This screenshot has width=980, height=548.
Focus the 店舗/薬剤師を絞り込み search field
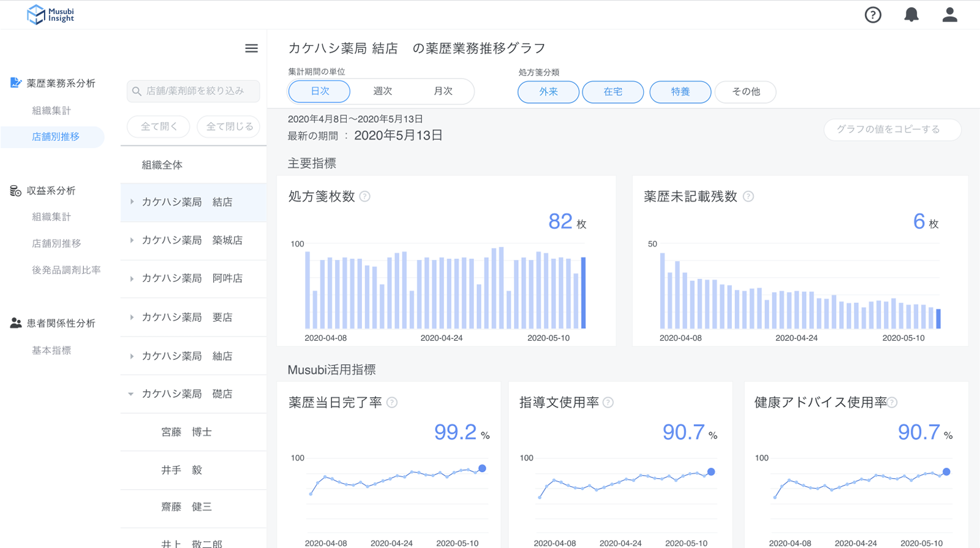(194, 91)
